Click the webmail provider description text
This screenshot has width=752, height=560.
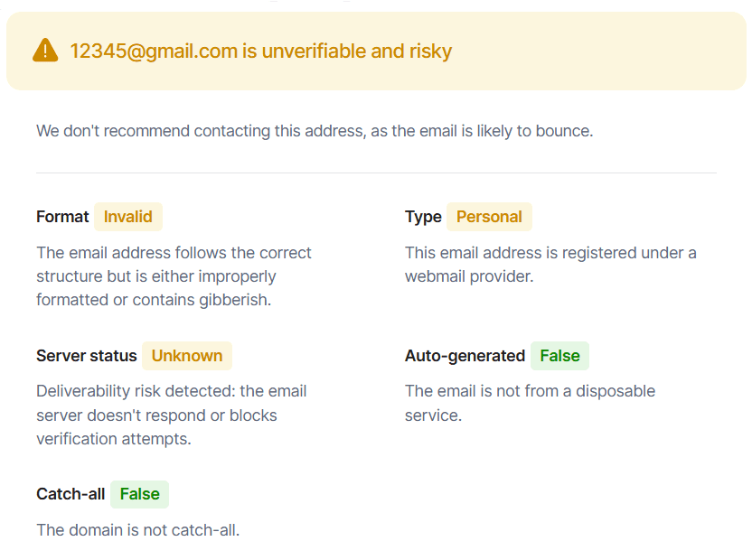550,265
